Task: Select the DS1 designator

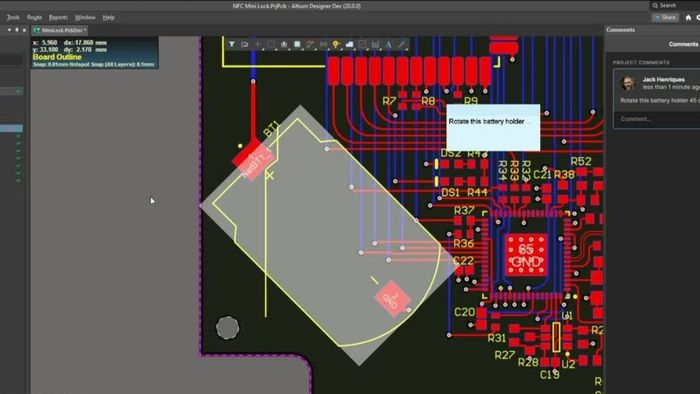Action: pyautogui.click(x=450, y=193)
